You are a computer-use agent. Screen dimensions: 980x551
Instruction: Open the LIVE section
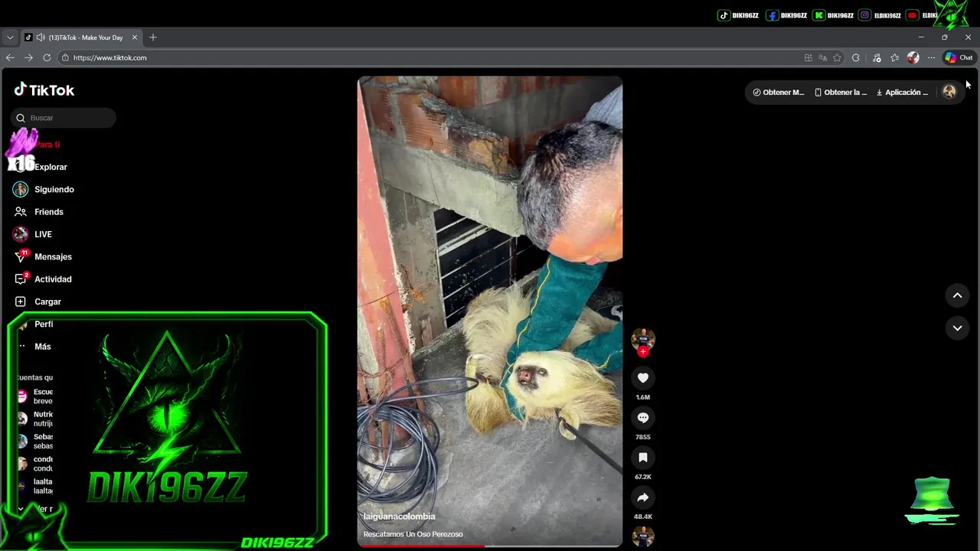pyautogui.click(x=34, y=234)
